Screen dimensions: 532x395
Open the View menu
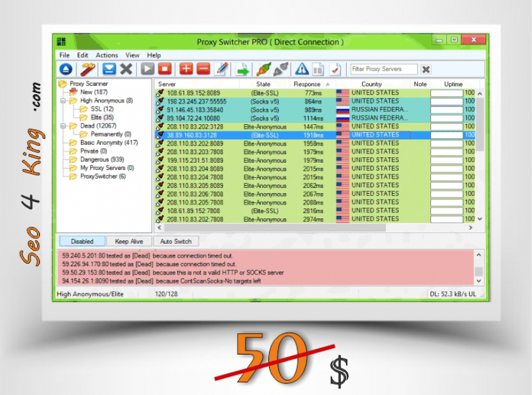[132, 55]
